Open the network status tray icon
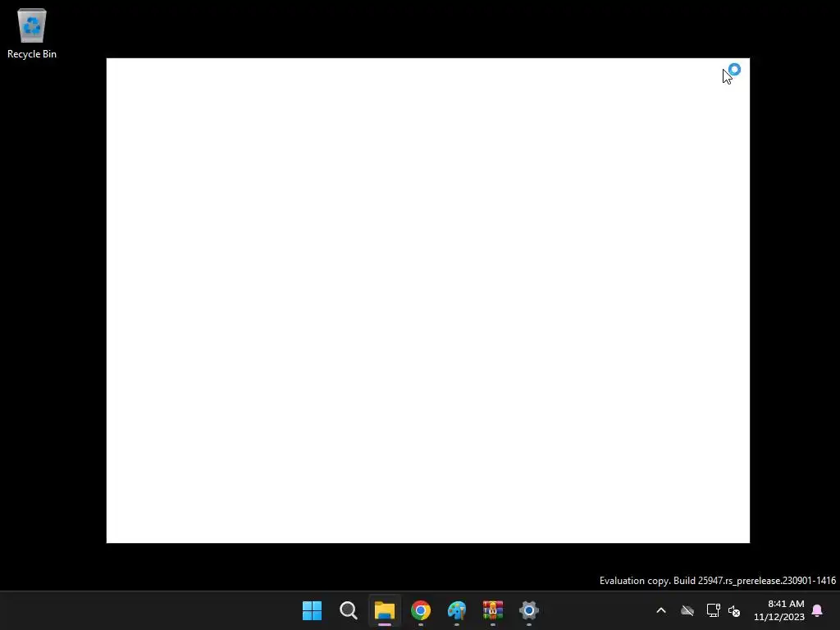The image size is (840, 630). click(x=713, y=610)
